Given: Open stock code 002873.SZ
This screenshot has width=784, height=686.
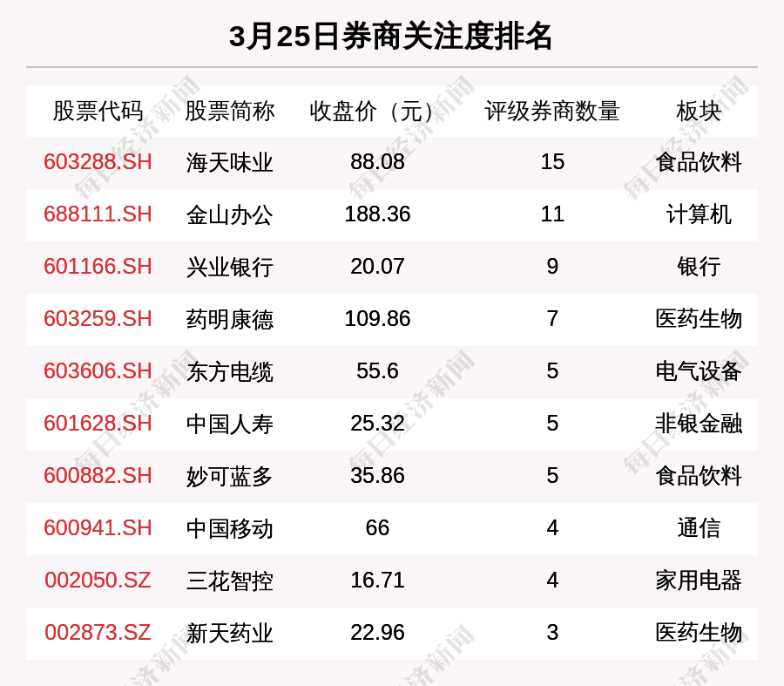Looking at the screenshot, I should coord(98,633).
